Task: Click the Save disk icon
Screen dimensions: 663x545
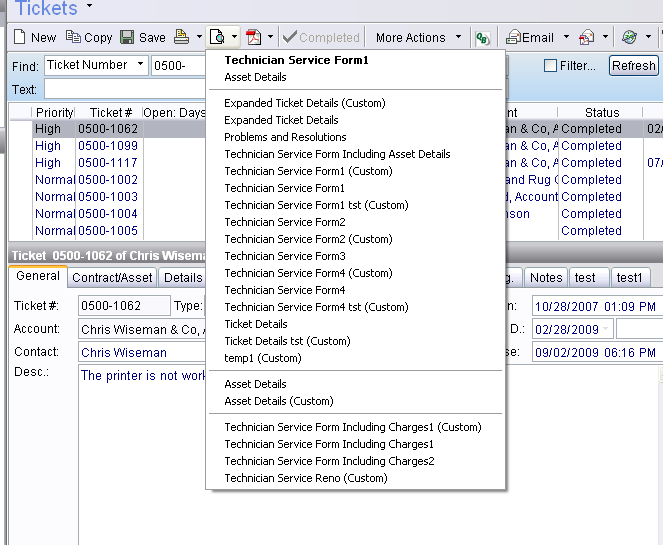Action: 127,37
